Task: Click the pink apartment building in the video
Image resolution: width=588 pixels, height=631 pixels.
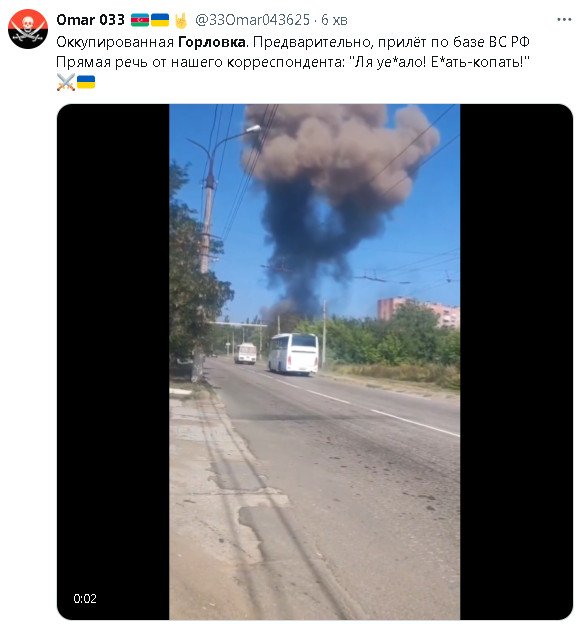Action: pos(419,311)
